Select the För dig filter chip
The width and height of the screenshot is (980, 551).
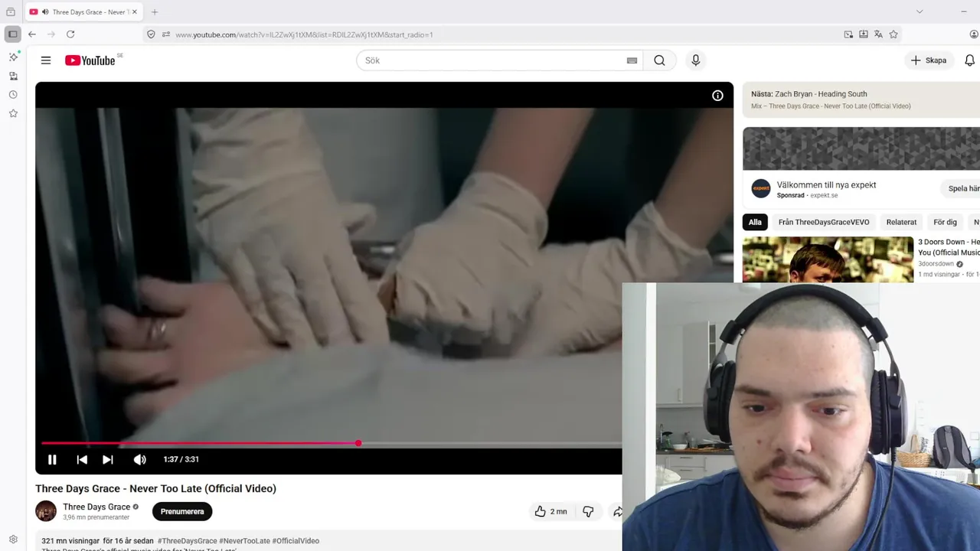tap(945, 222)
